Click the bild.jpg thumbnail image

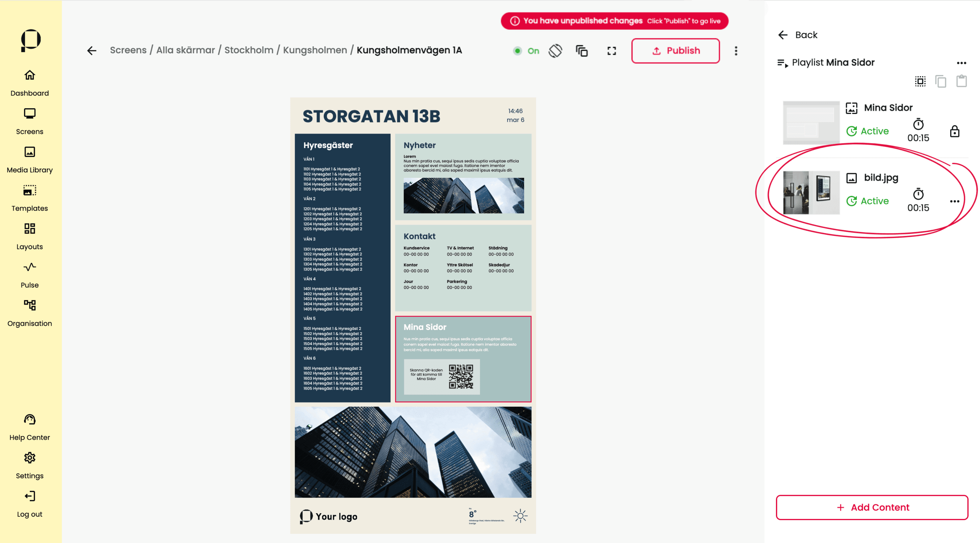(811, 192)
